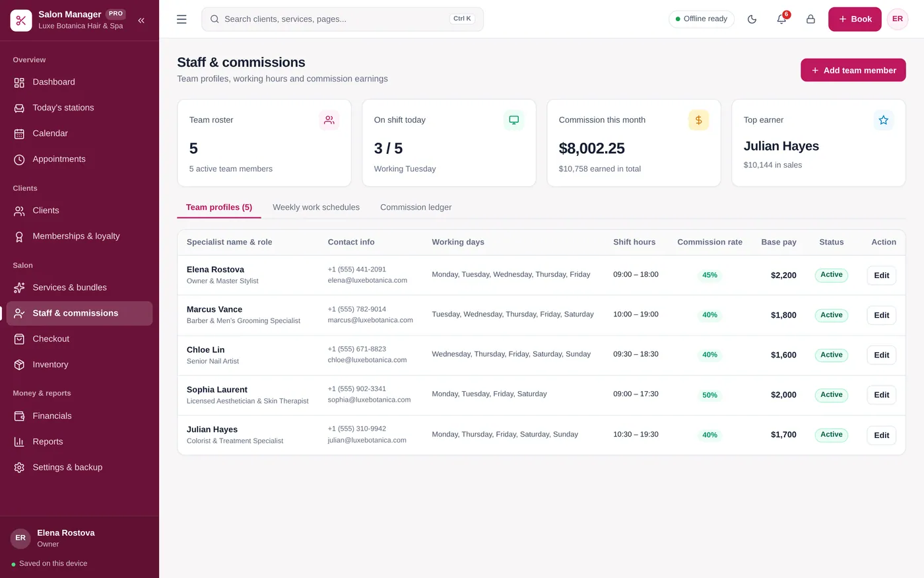Image resolution: width=924 pixels, height=578 pixels.
Task: Edit Elena Rostova's profile
Action: coord(882,275)
